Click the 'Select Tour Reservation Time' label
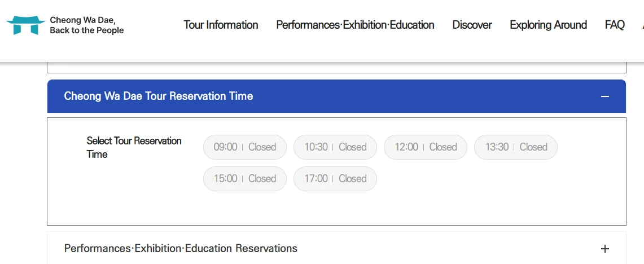This screenshot has width=644, height=264. point(134,147)
